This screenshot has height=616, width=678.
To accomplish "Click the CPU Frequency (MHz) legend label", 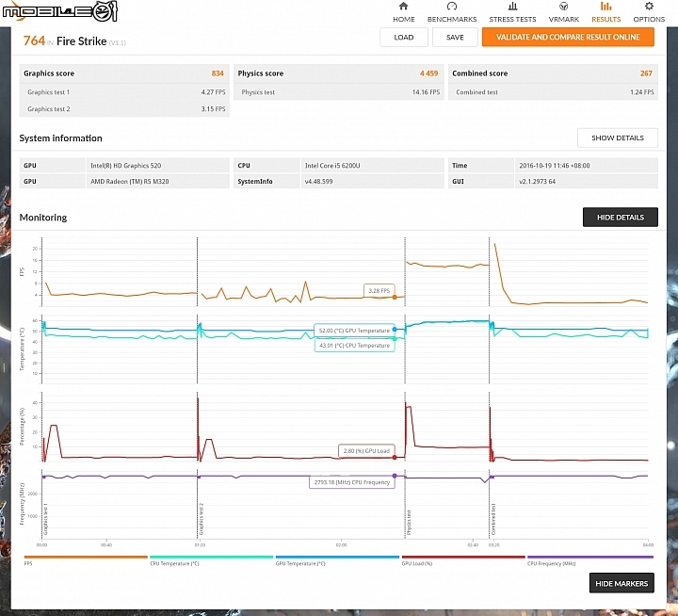I will 551,563.
